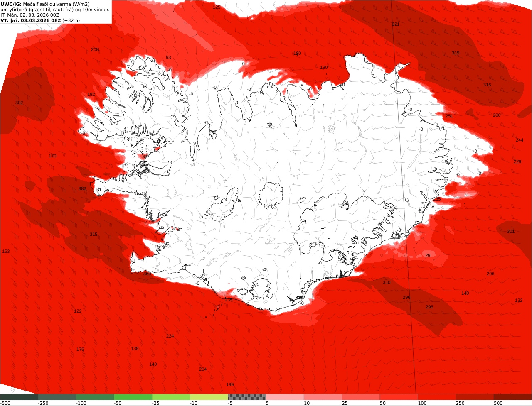Pick the light green swatch between -25 and -10
532x406 pixels.
point(171,397)
